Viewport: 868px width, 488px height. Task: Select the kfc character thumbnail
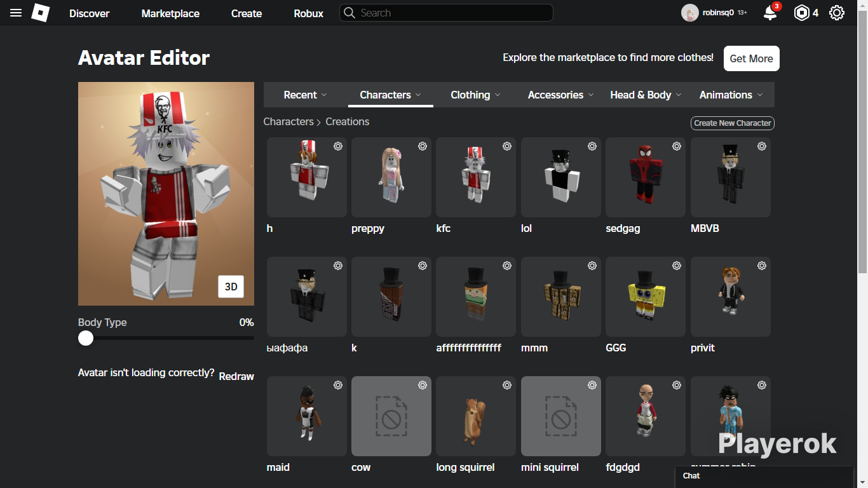(476, 177)
